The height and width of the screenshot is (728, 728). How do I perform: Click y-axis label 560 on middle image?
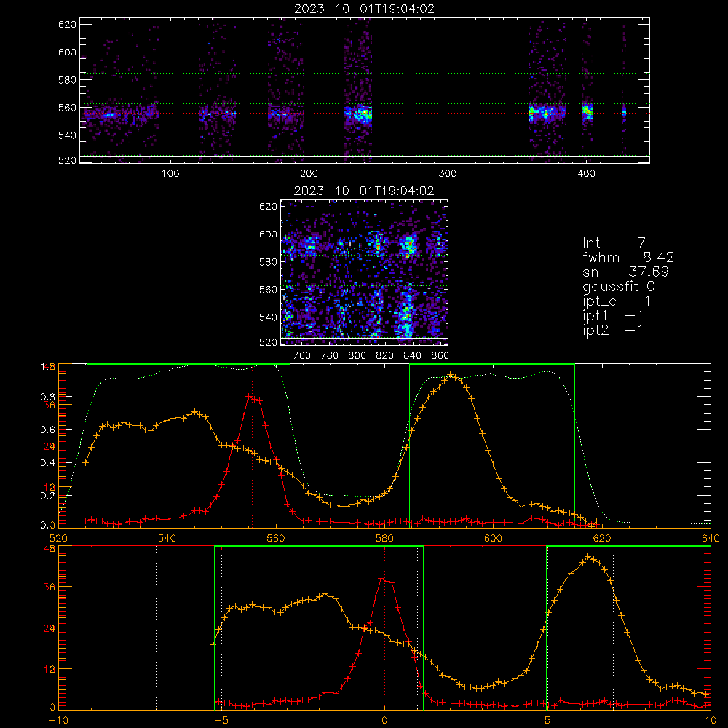tap(268, 290)
